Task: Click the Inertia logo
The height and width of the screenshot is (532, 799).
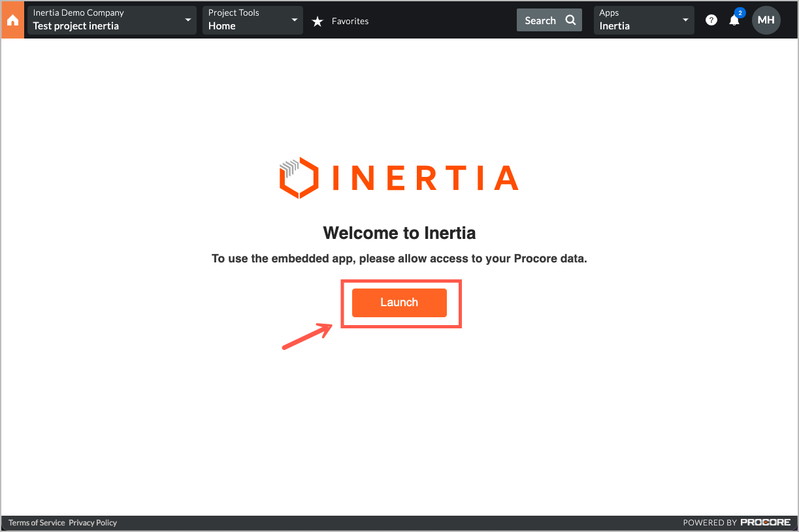Action: (x=399, y=178)
